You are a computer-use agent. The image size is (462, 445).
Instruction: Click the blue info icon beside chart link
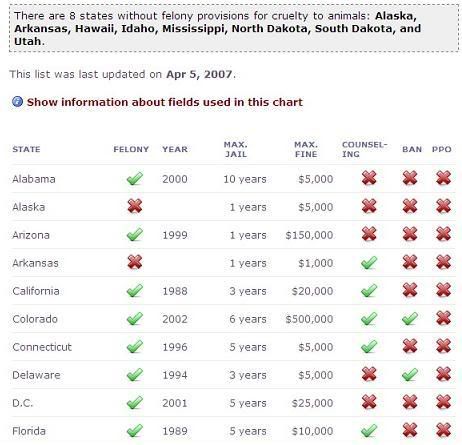click(x=18, y=101)
